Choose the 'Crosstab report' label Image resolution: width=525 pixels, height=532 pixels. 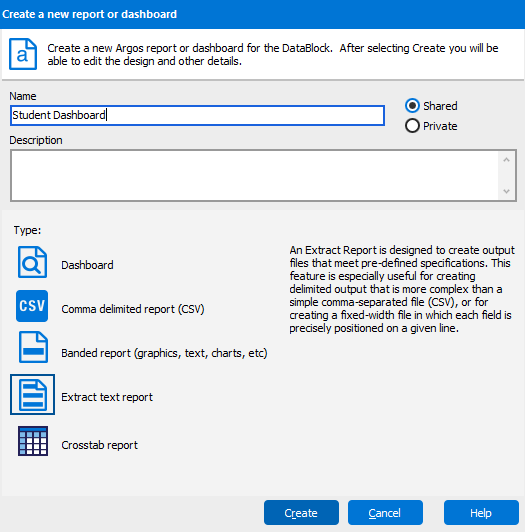[x=99, y=445]
